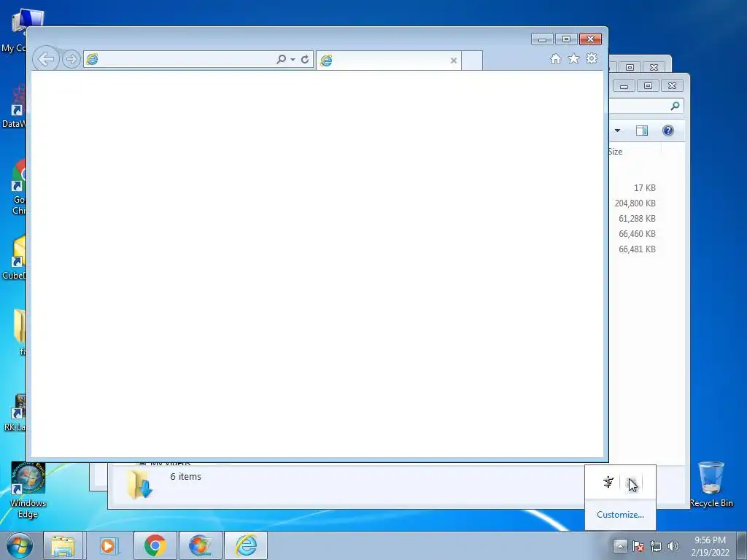This screenshot has height=560, width=747.
Task: Click the taskbar clock showing 9:56 PM
Action: coord(711,546)
